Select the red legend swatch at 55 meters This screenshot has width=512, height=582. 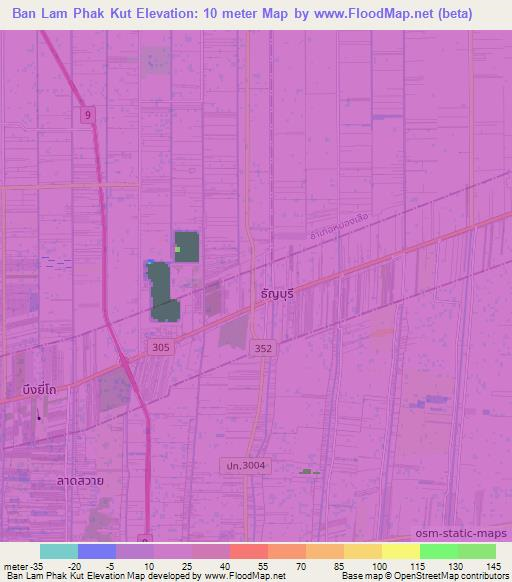249,551
